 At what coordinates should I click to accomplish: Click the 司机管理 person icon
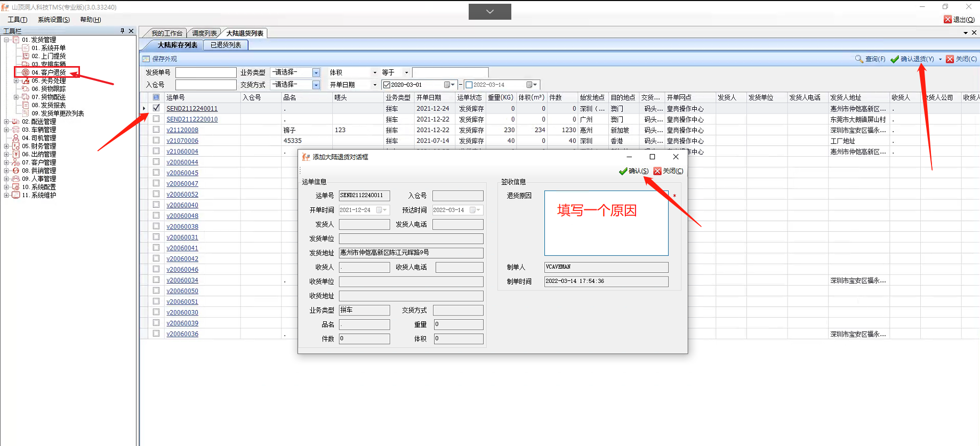click(x=16, y=138)
